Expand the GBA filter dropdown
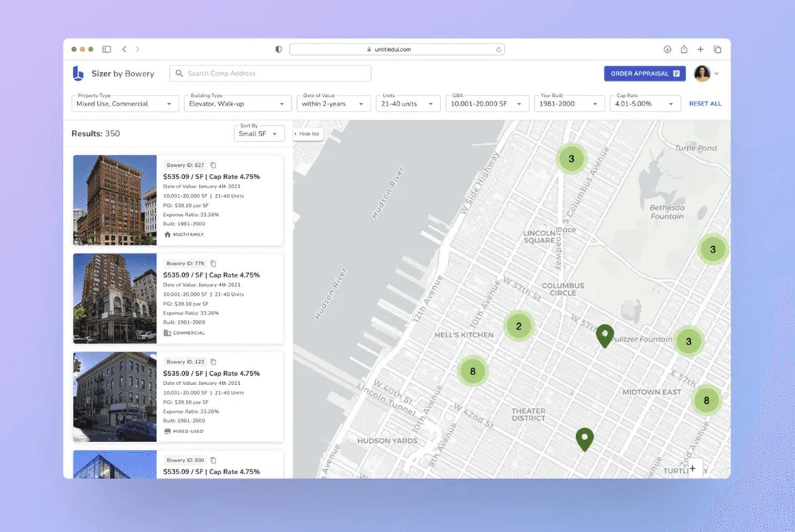The height and width of the screenshot is (532, 795). coord(487,103)
